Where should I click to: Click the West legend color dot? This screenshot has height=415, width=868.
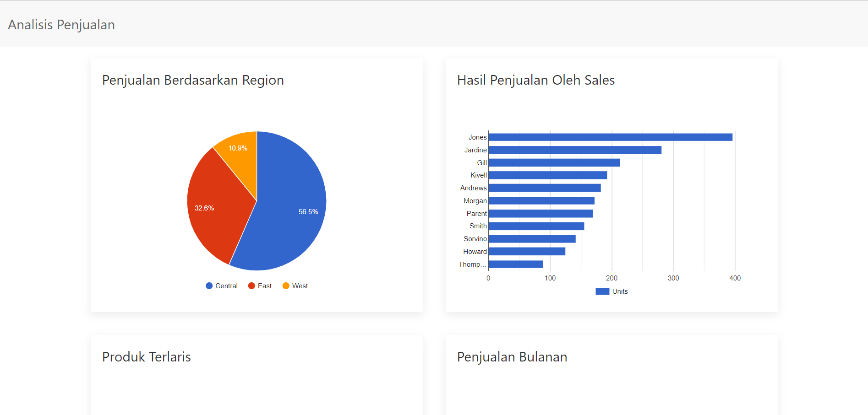coord(286,286)
